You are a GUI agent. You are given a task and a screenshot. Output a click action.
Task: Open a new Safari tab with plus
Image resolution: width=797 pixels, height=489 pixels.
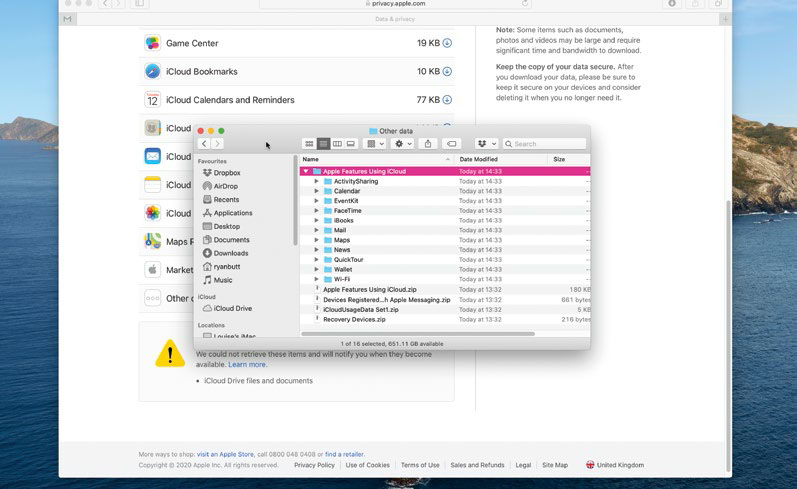coord(725,19)
